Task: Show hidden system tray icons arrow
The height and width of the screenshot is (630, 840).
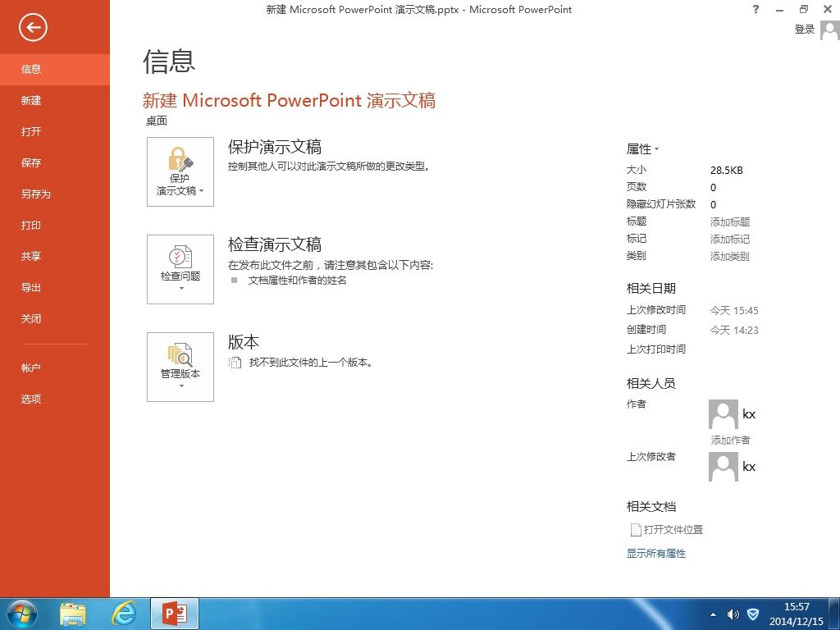Action: [713, 614]
